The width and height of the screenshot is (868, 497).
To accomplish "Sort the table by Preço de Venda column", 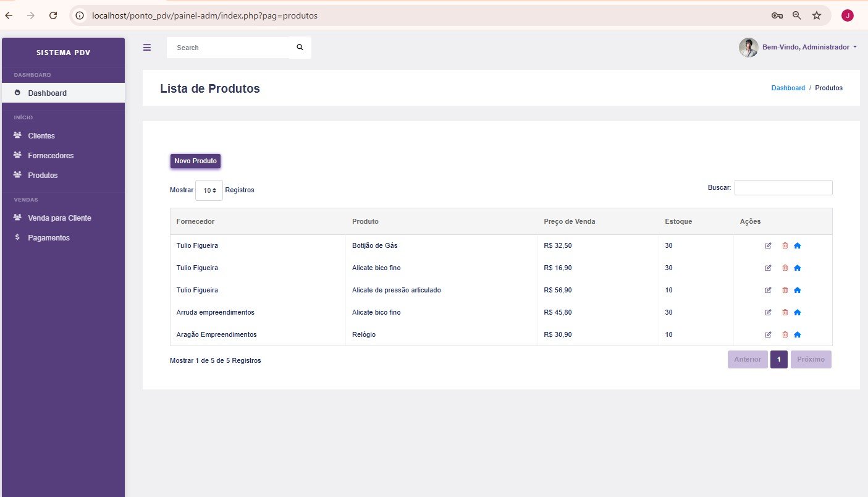I will click(x=570, y=221).
